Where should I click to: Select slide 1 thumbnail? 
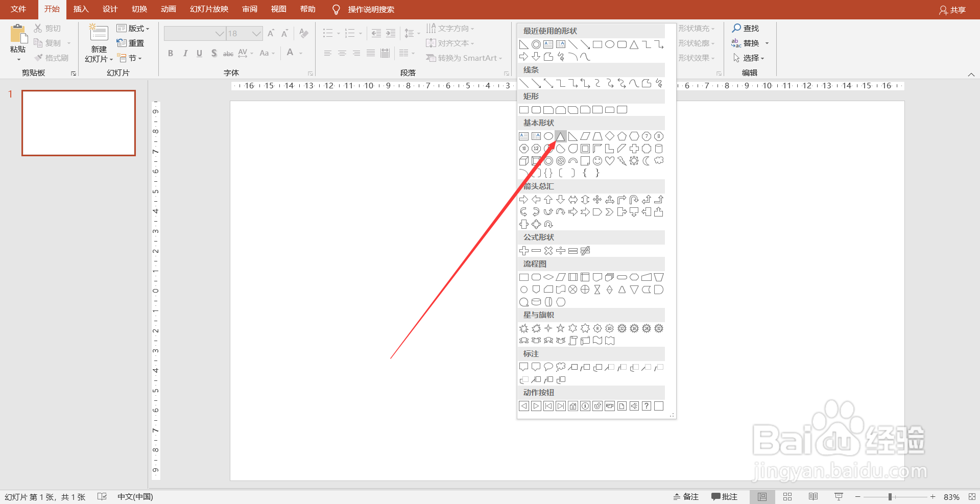79,123
